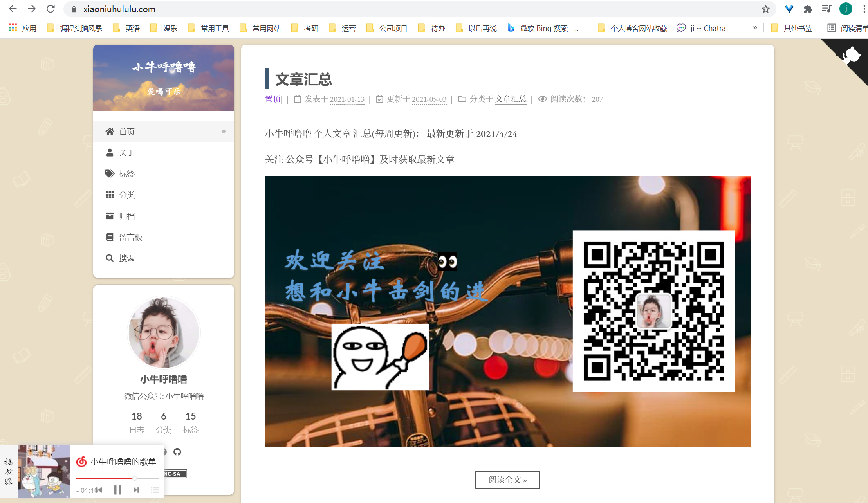Open the 归档 menu item
The image size is (868, 503).
[x=164, y=216]
